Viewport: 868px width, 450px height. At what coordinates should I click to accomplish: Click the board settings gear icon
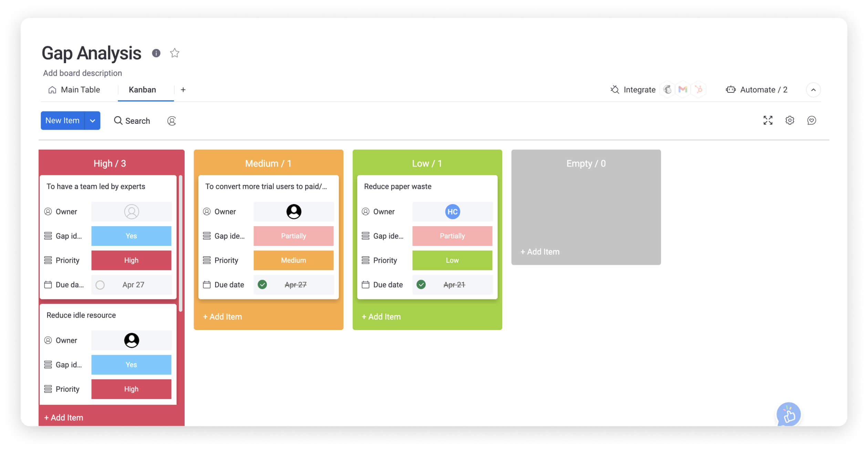point(789,121)
